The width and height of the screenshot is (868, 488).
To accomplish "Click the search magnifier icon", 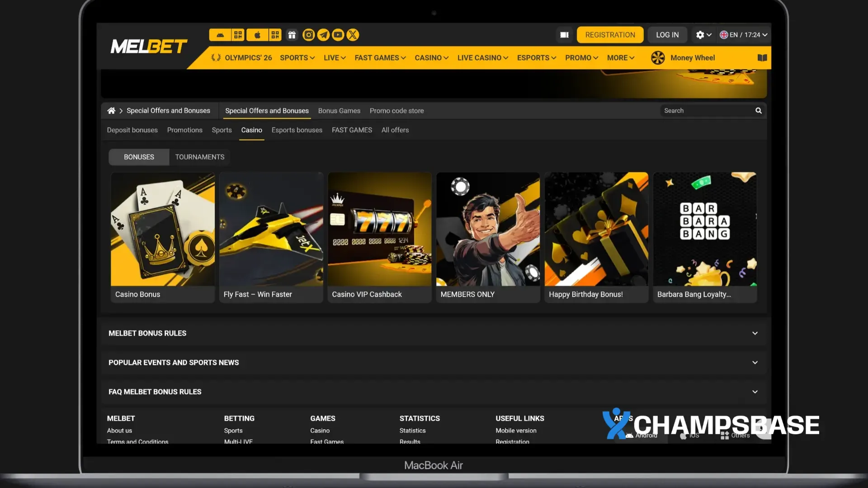I will tap(759, 111).
